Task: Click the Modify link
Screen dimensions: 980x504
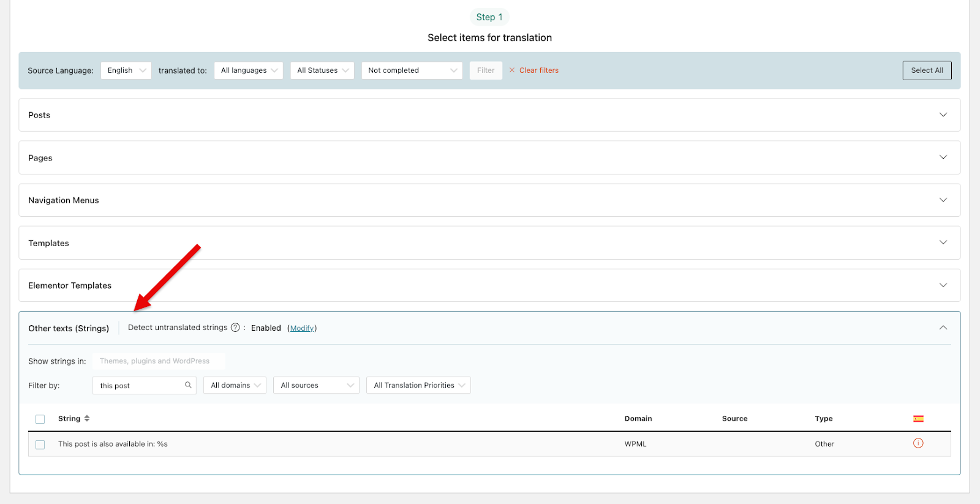Action: (303, 328)
